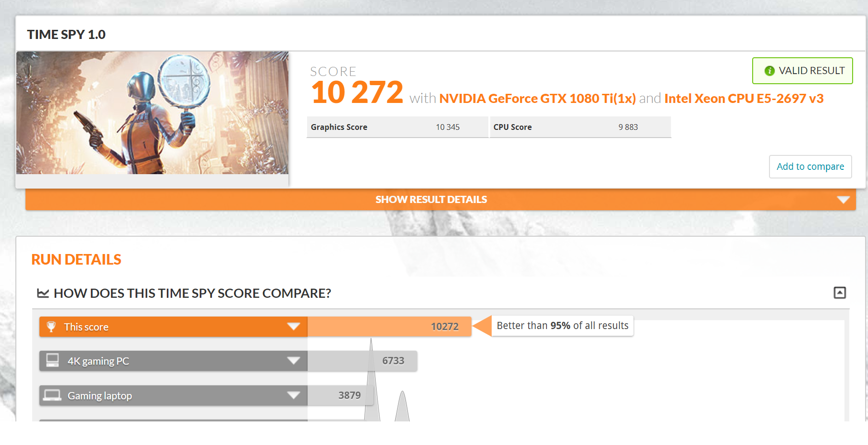The image size is (868, 445).
Task: Click the 6733 score bar
Action: coord(362,361)
